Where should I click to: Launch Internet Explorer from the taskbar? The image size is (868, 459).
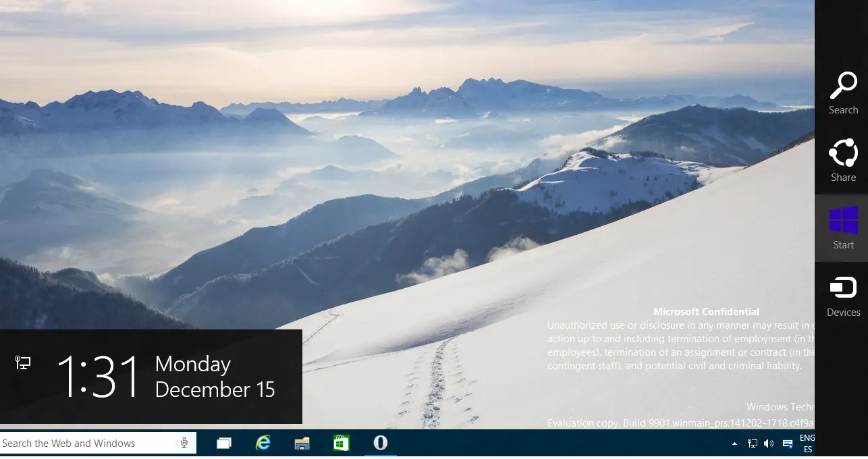pos(263,443)
